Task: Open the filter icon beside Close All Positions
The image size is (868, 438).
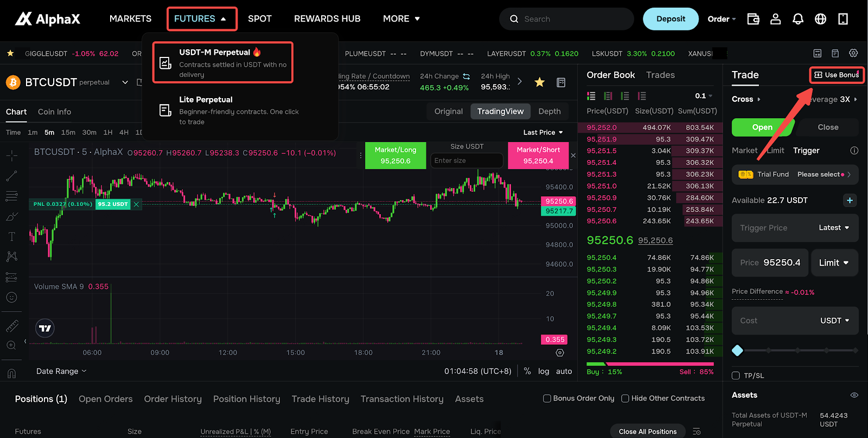Action: [x=697, y=431]
